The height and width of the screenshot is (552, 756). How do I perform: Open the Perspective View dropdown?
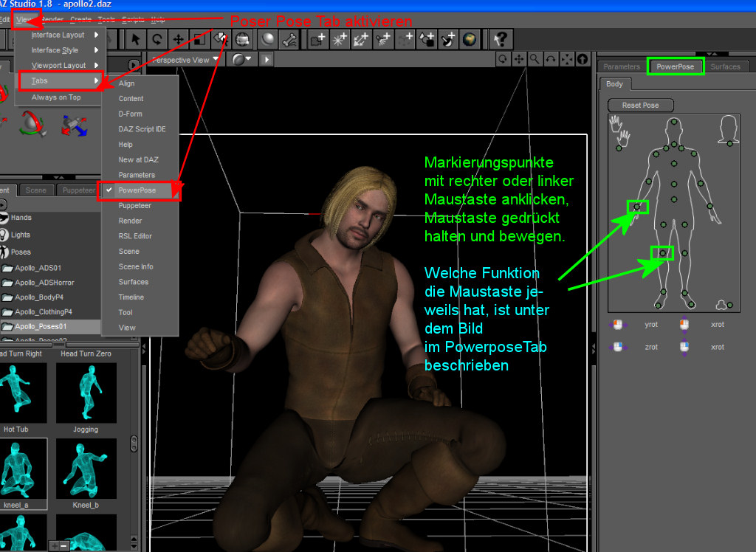185,60
